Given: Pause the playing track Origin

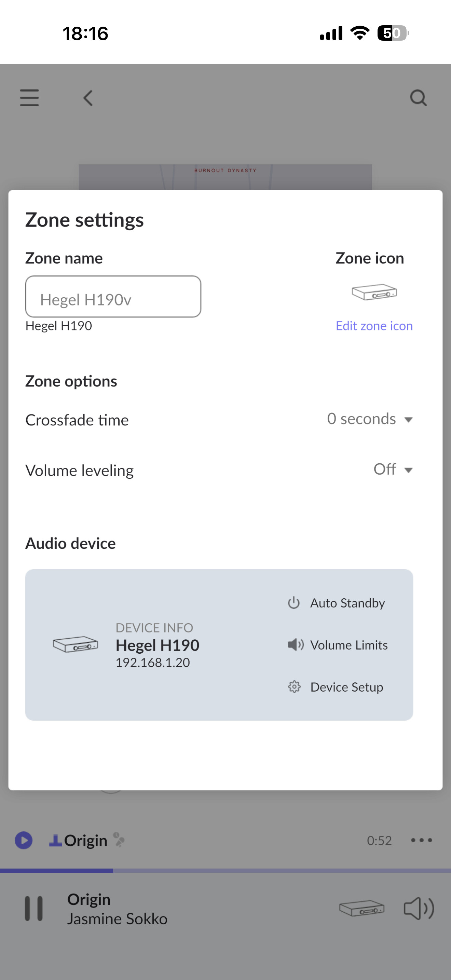Looking at the screenshot, I should coord(33,909).
